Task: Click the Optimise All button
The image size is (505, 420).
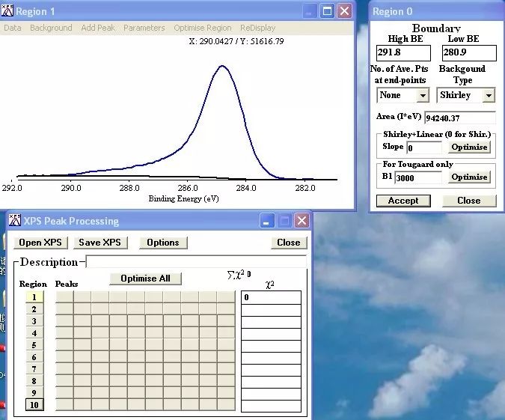Action: (145, 279)
